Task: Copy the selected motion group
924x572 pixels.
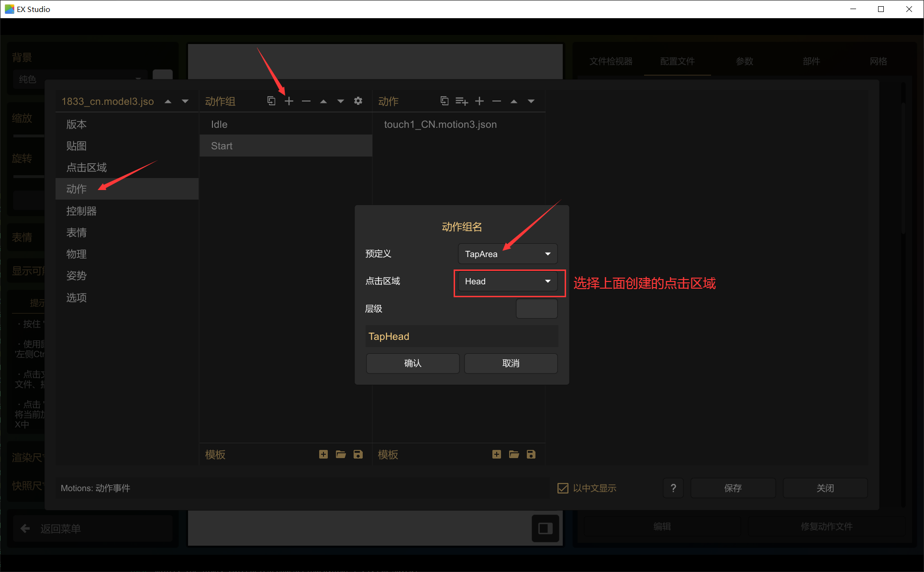Action: 271,101
